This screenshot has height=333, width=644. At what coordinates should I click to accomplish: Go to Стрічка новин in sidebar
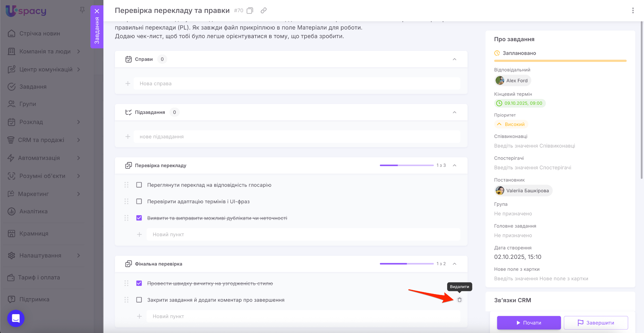40,34
